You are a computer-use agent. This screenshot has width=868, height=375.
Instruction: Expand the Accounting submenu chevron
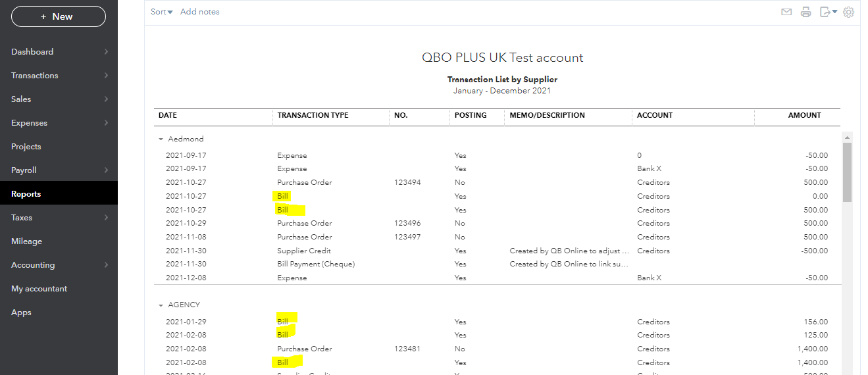[106, 265]
